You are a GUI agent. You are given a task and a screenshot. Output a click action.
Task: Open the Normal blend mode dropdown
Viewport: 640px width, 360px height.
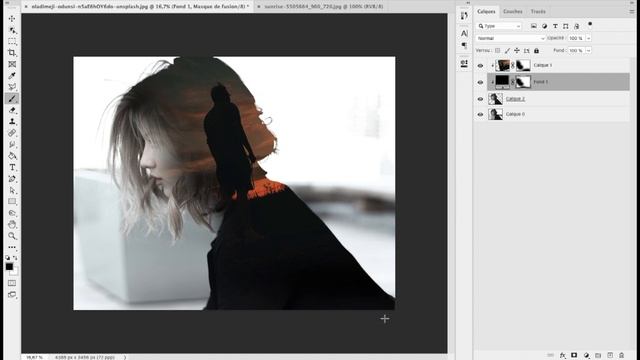(x=510, y=38)
